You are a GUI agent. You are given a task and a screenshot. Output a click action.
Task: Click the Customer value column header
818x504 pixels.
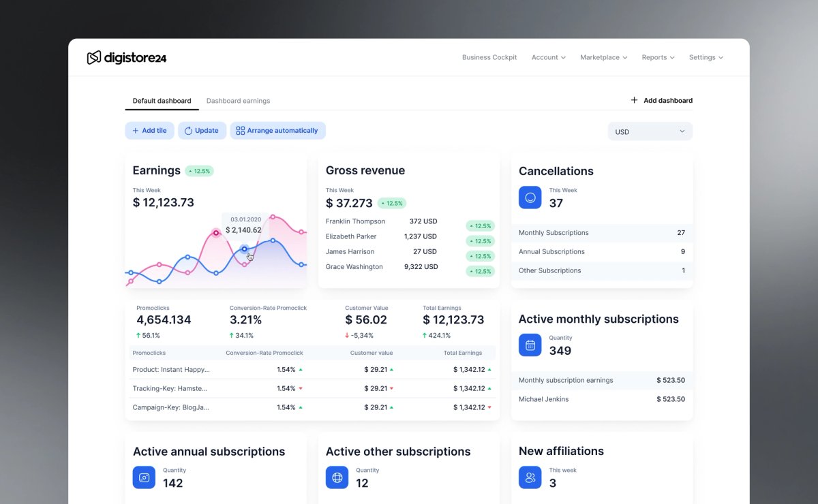tap(372, 353)
